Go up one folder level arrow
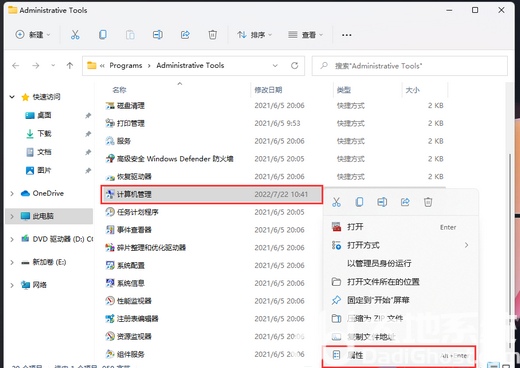Image resolution: width=520 pixels, height=368 pixels. pos(70,66)
